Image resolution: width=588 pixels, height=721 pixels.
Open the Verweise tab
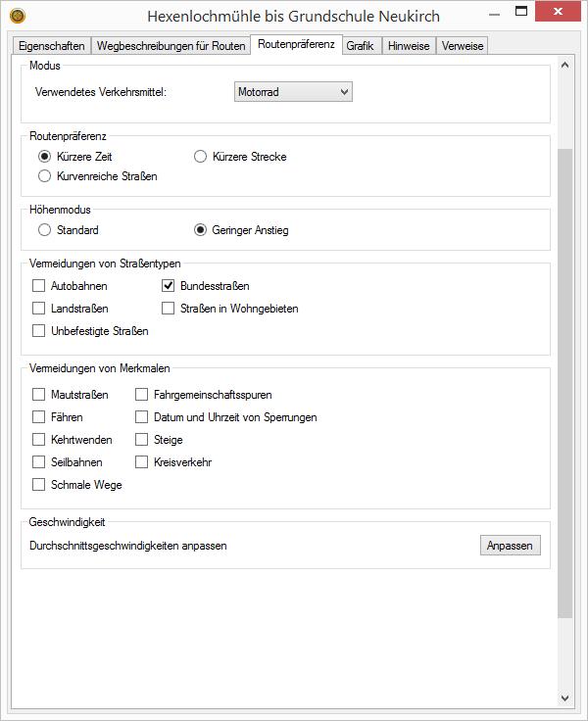point(462,46)
